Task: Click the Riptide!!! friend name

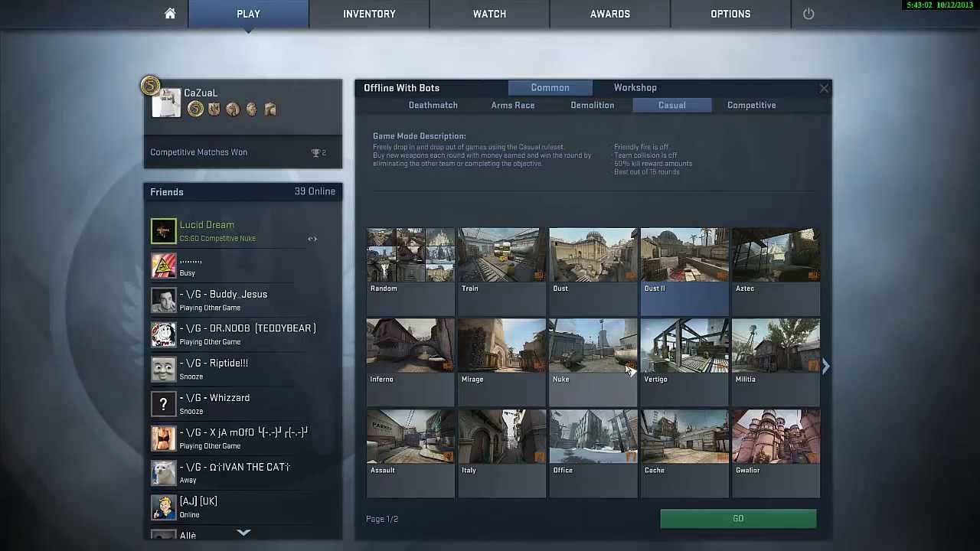Action: pyautogui.click(x=214, y=364)
